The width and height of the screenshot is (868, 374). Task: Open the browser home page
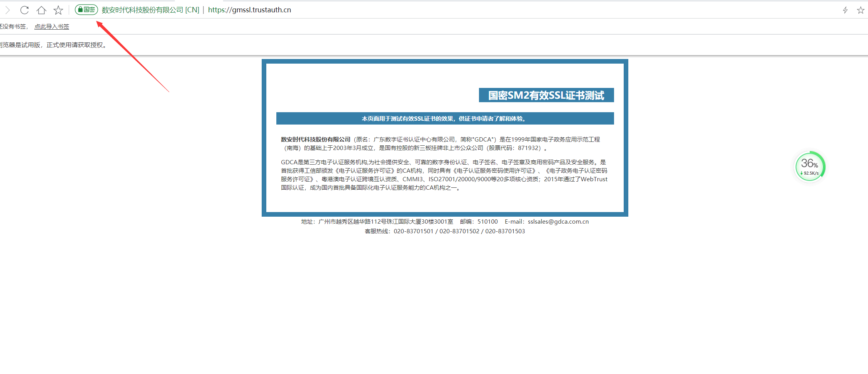point(41,10)
